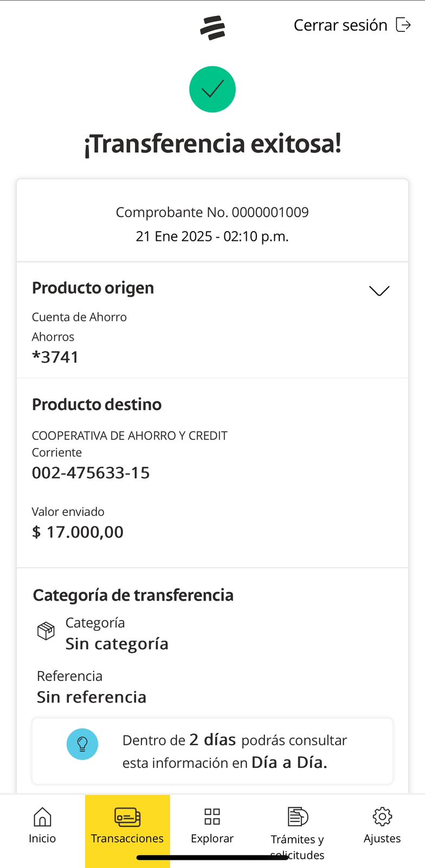This screenshot has width=425, height=868.
Task: Tap the Día a Día text
Action: pyautogui.click(x=289, y=762)
